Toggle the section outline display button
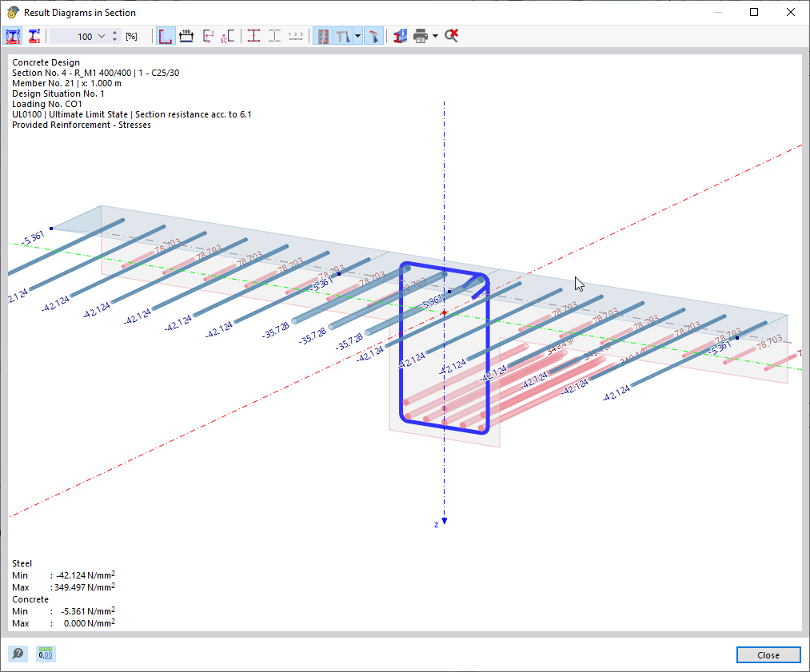Viewport: 810px width, 672px height. pyautogui.click(x=166, y=36)
